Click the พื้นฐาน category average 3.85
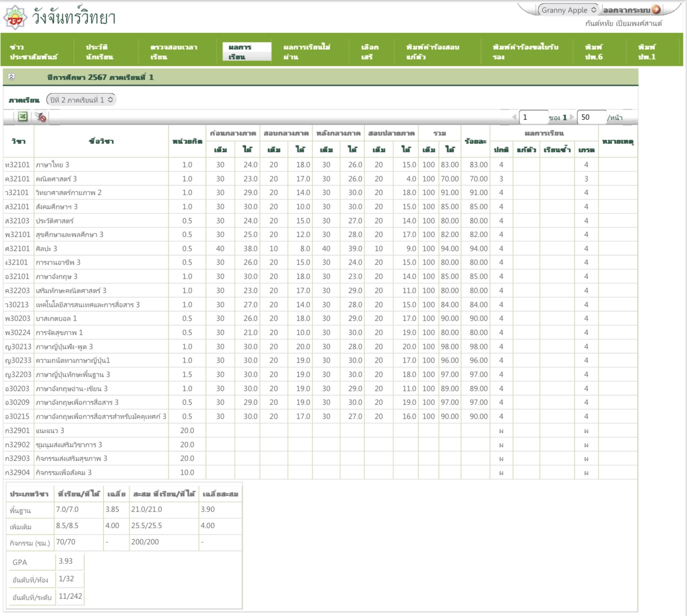687x616 pixels. click(x=112, y=509)
